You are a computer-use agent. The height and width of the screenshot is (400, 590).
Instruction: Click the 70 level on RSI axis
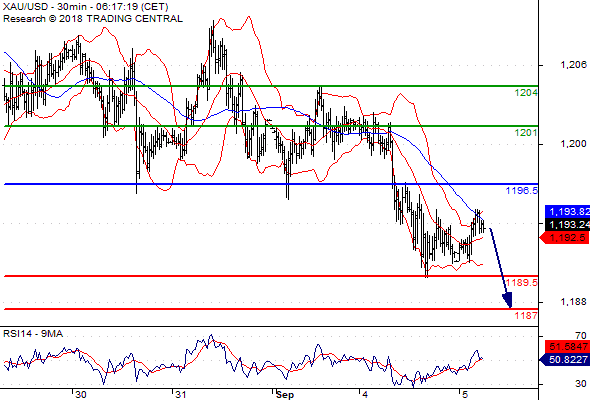pos(581,335)
